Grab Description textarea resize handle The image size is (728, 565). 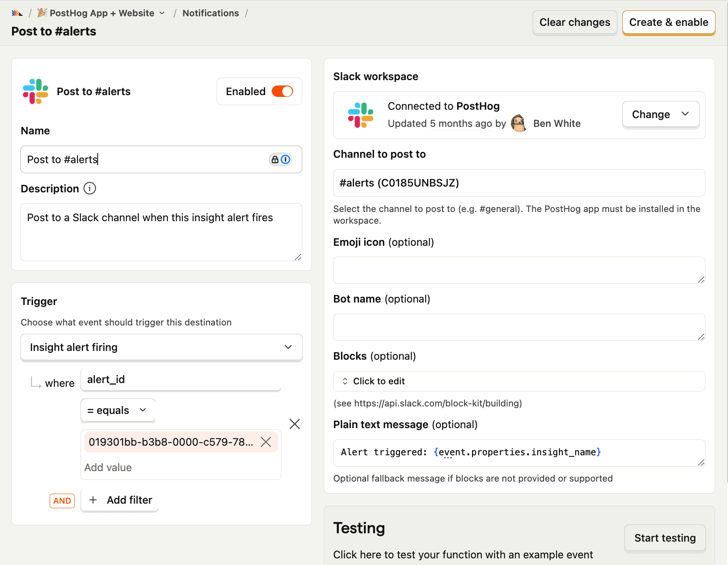click(x=298, y=257)
